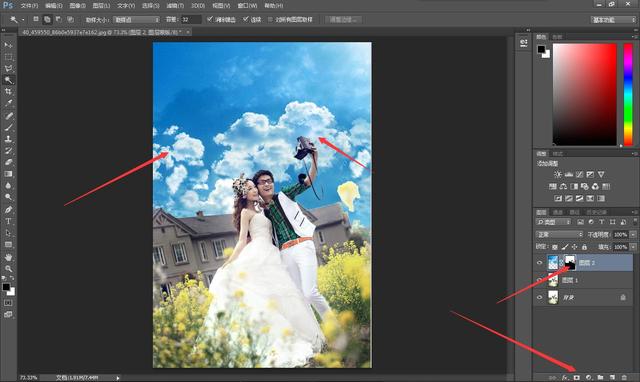The width and height of the screenshot is (640, 382).
Task: Uncheck the anti-alias checkbox in options bar
Action: (x=210, y=19)
